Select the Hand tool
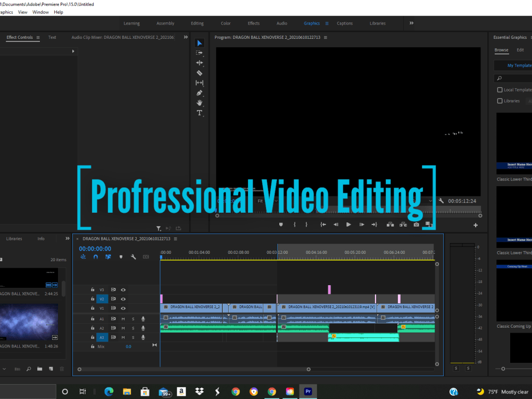 (199, 103)
